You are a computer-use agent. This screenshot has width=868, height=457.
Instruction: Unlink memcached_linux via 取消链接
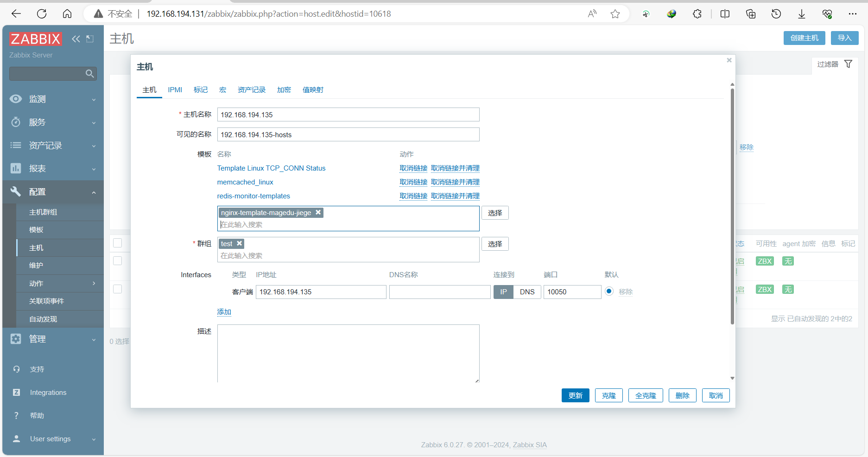[413, 182]
